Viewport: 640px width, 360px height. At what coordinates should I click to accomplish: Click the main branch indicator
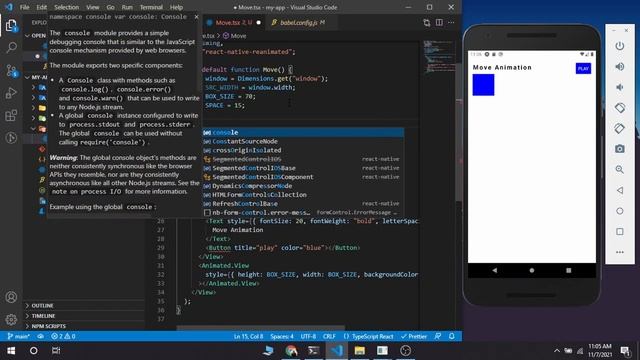pos(18,336)
